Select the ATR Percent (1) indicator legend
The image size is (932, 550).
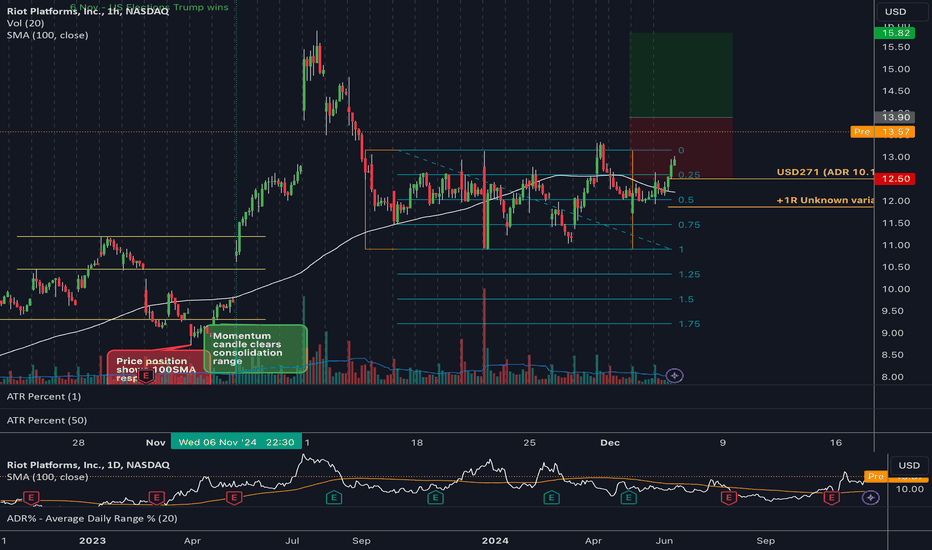point(44,397)
